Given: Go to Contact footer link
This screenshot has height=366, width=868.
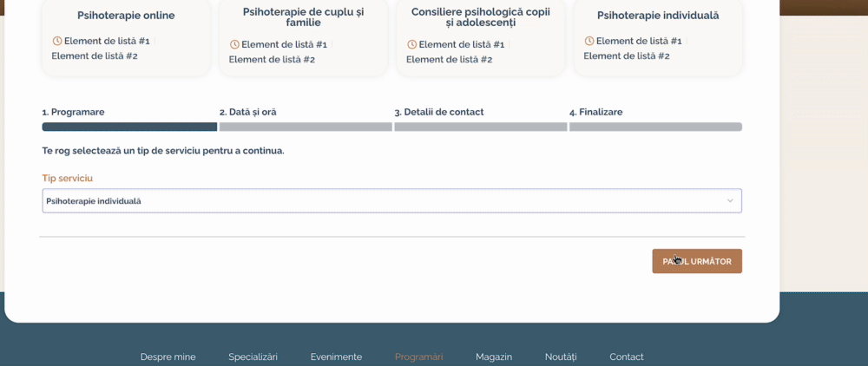Looking at the screenshot, I should click(627, 356).
